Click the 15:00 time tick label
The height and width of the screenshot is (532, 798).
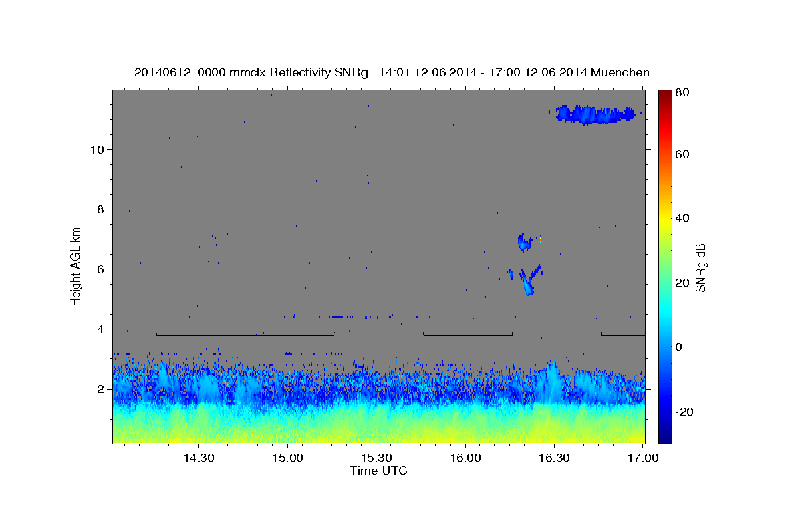coord(287,458)
